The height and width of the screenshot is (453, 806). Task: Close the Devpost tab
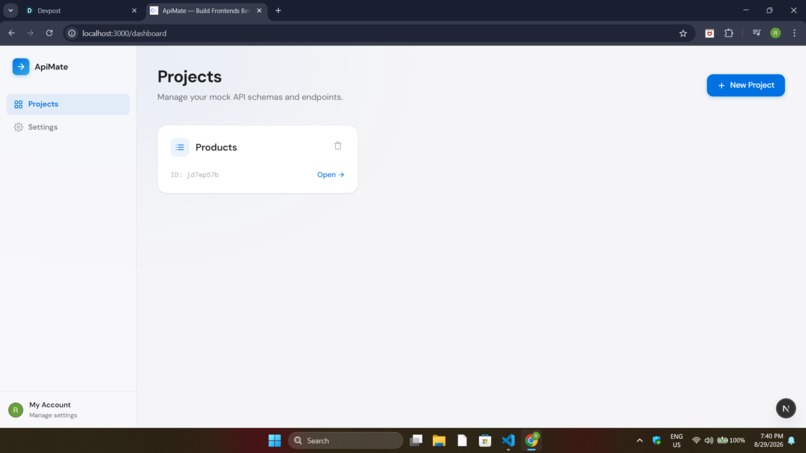coord(134,10)
